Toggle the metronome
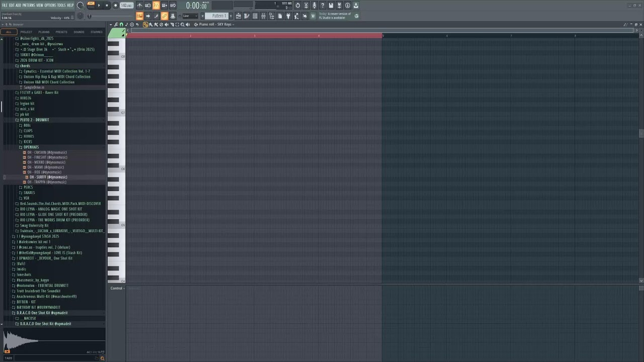644x362 pixels. coord(139,6)
